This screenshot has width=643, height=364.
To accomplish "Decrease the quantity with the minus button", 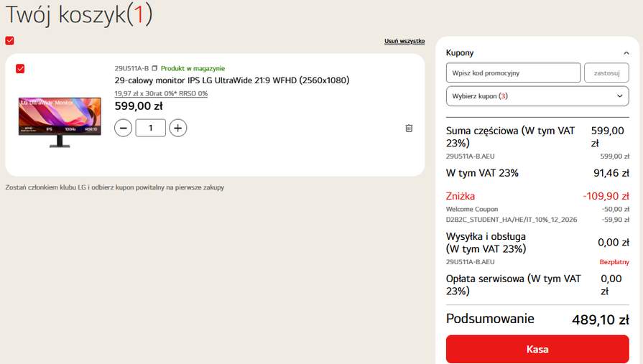I will point(123,128).
